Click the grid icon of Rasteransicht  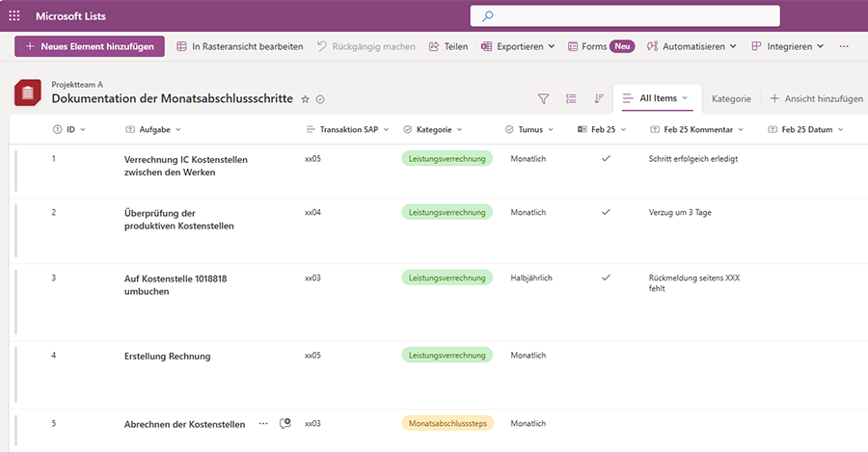[181, 46]
